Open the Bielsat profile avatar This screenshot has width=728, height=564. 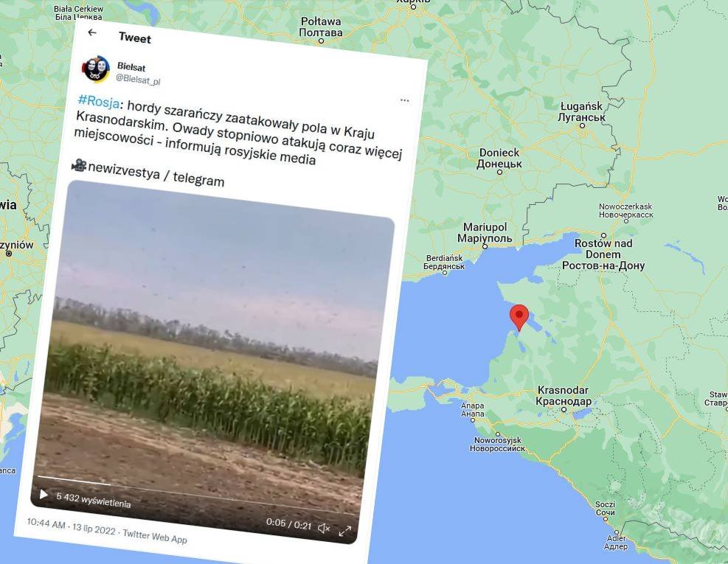pos(96,69)
